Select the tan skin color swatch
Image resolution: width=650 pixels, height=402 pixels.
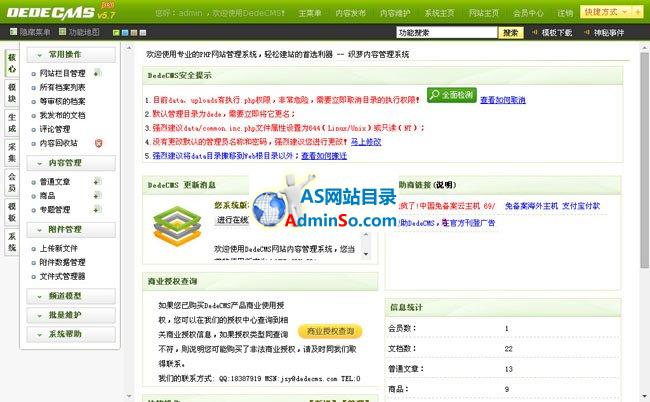click(x=134, y=33)
